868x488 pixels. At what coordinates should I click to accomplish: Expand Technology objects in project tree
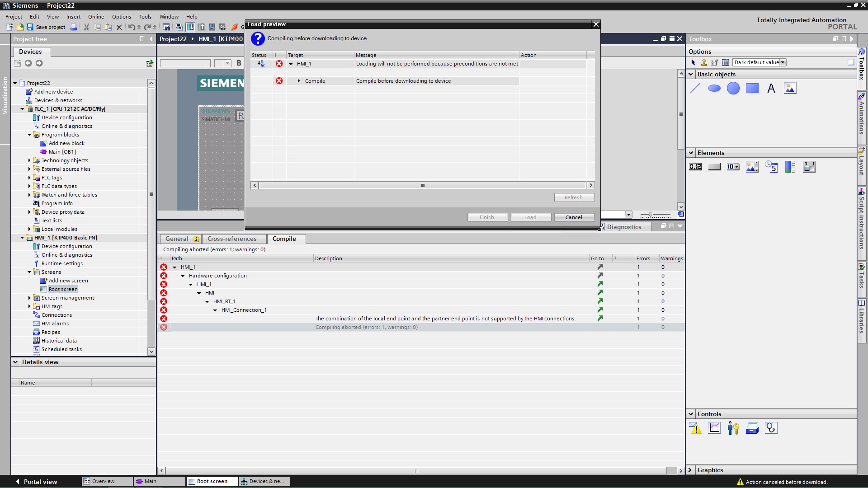tap(29, 160)
